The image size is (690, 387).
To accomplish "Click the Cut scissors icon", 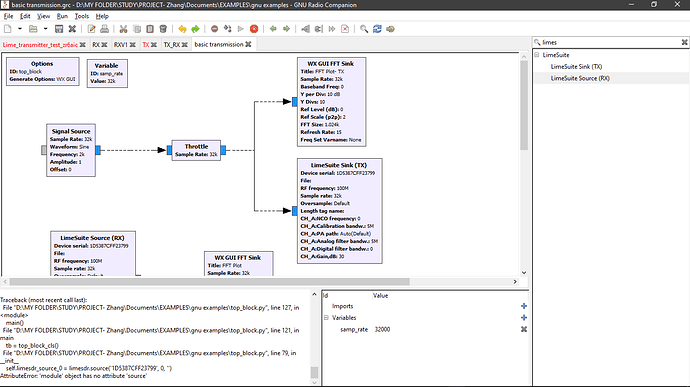I will click(x=123, y=29).
